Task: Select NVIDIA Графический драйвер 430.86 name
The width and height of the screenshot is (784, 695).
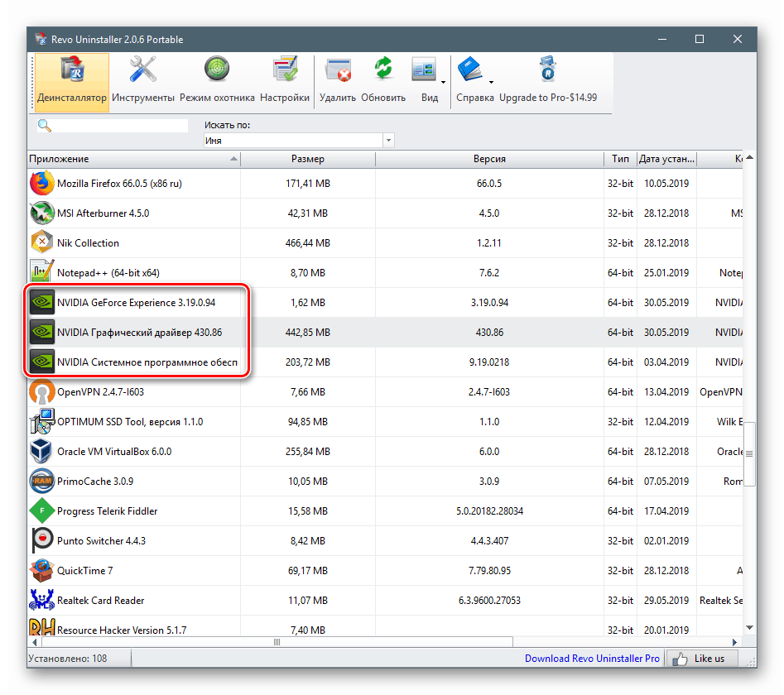Action: pos(140,333)
